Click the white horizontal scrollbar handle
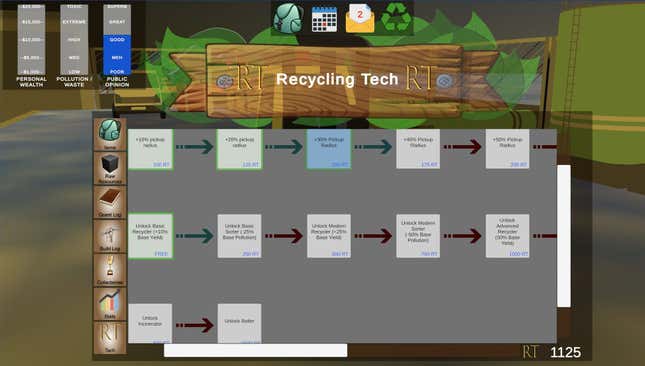The height and width of the screenshot is (366, 645). click(x=255, y=350)
